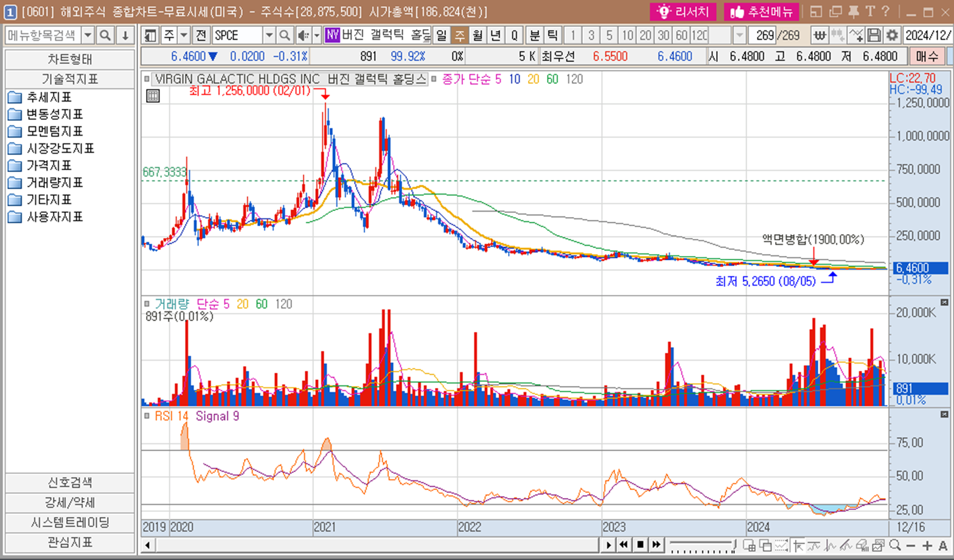Select the Q quarterly period toggle
954x560 pixels.
(514, 35)
